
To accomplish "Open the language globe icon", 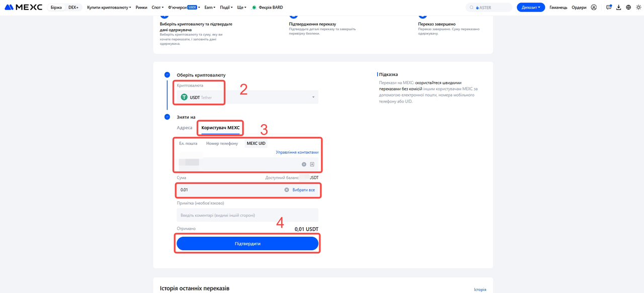I will click(x=628, y=8).
